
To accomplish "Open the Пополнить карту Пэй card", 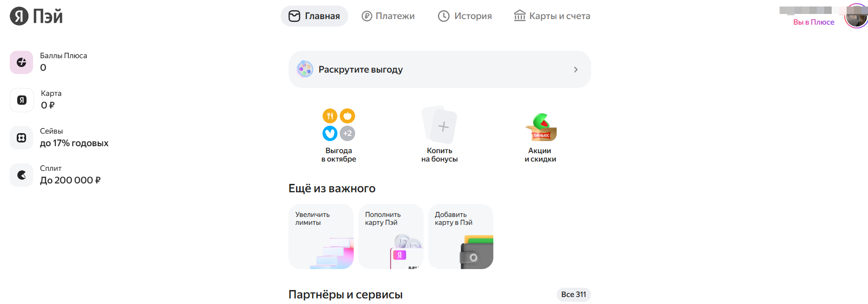I will coord(390,236).
